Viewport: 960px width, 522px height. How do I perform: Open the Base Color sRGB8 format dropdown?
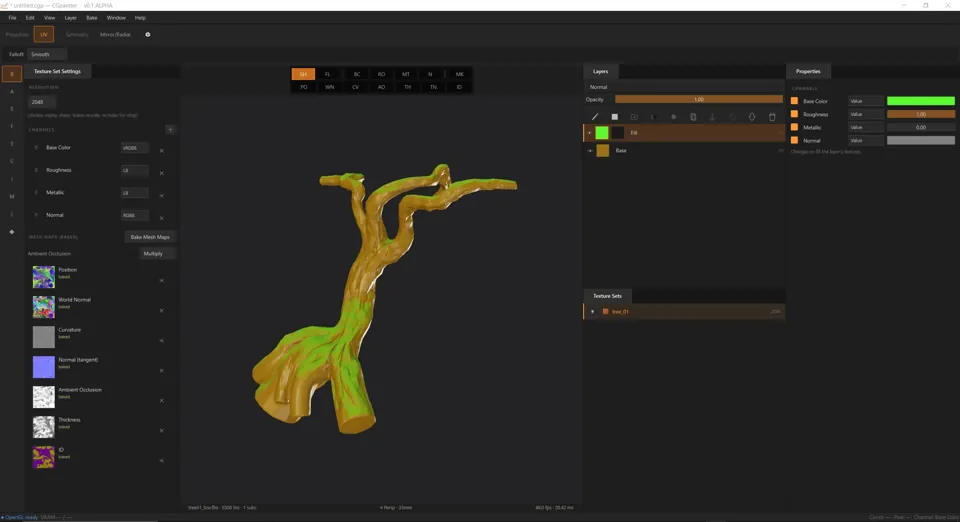point(134,148)
